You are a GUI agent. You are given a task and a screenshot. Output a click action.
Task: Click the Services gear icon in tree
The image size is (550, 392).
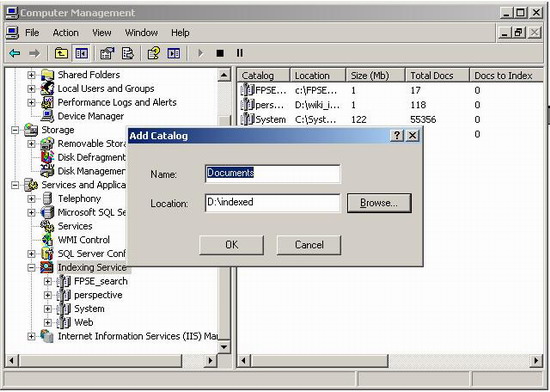47,226
